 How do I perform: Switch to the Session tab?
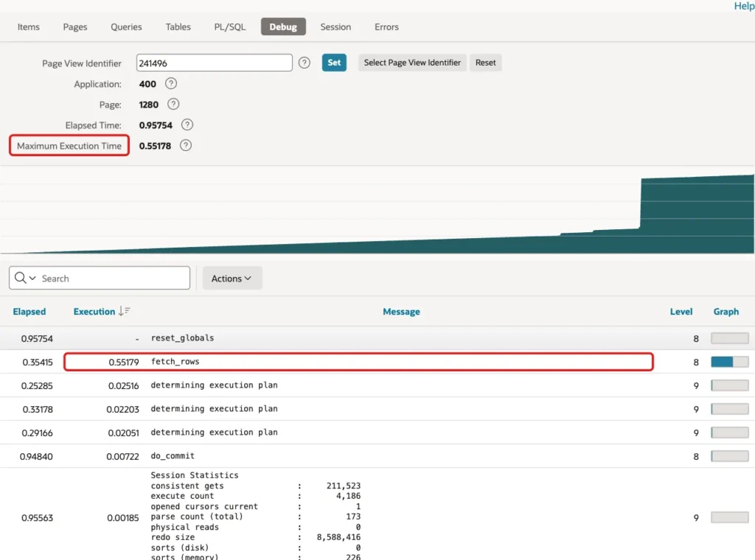pyautogui.click(x=335, y=27)
